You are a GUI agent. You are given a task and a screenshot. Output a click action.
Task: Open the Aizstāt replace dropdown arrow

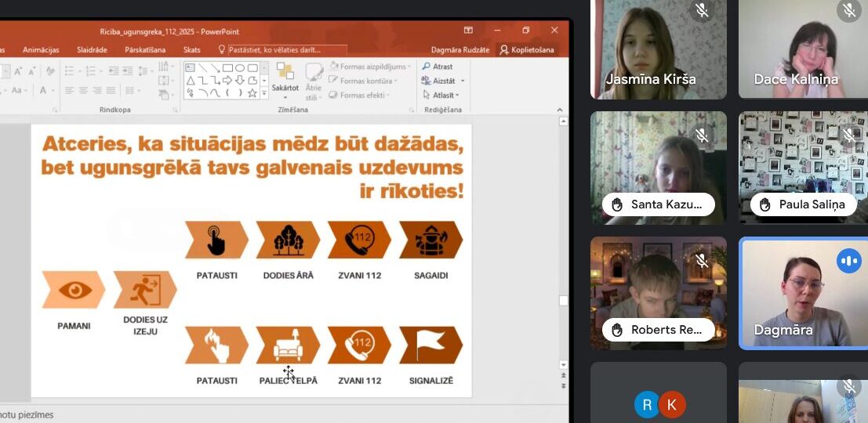(x=463, y=81)
